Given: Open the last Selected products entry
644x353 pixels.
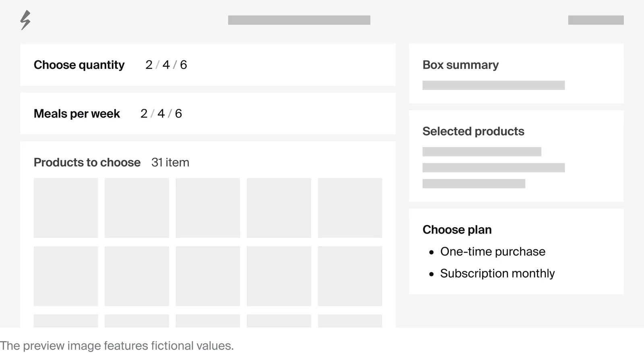Looking at the screenshot, I should tap(474, 184).
